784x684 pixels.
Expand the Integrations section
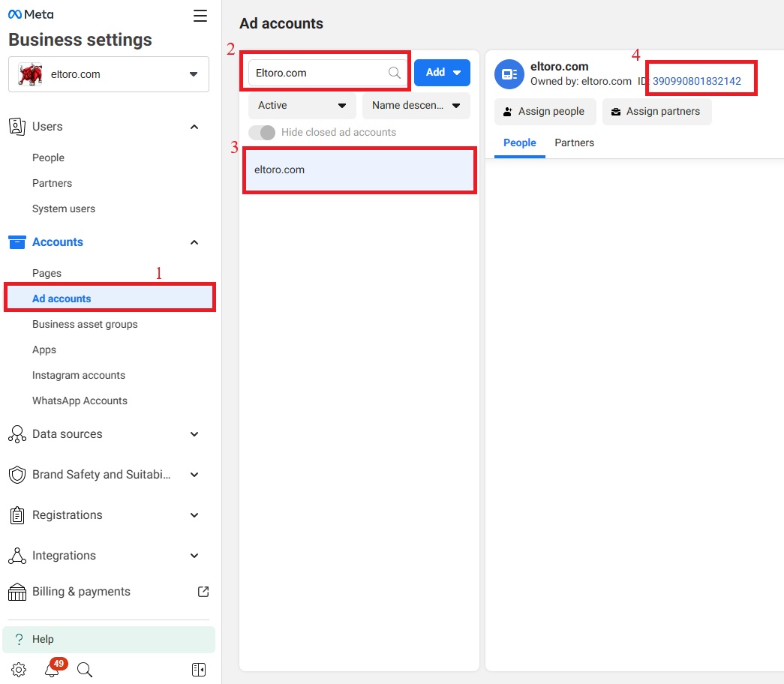pos(194,556)
